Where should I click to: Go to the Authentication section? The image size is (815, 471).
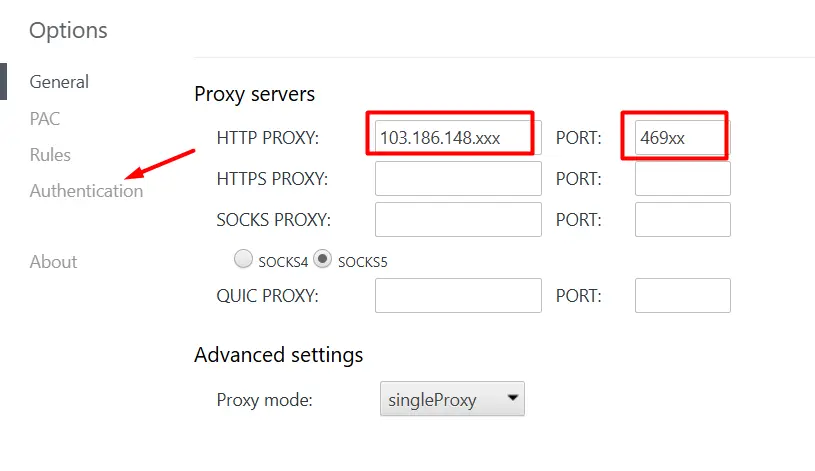click(x=86, y=191)
